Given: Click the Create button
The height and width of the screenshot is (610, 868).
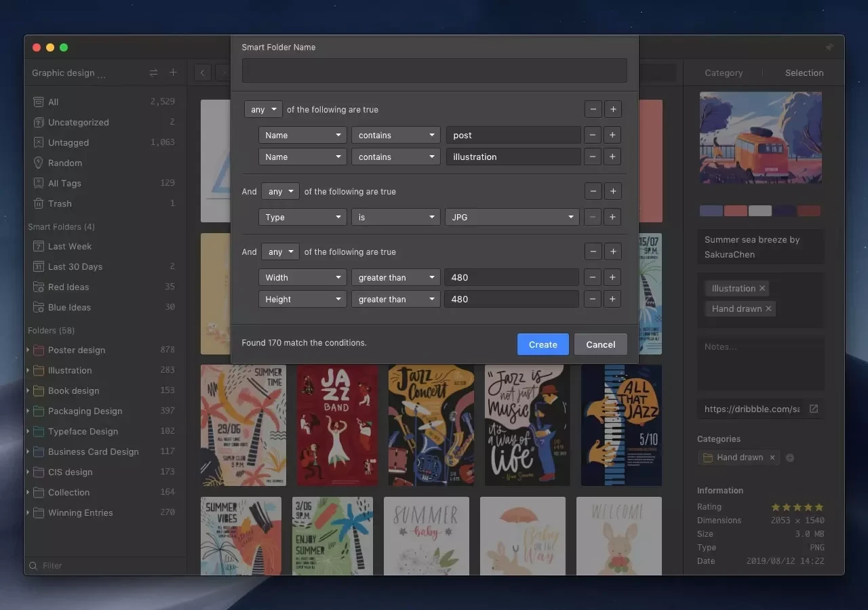Looking at the screenshot, I should click(x=542, y=344).
